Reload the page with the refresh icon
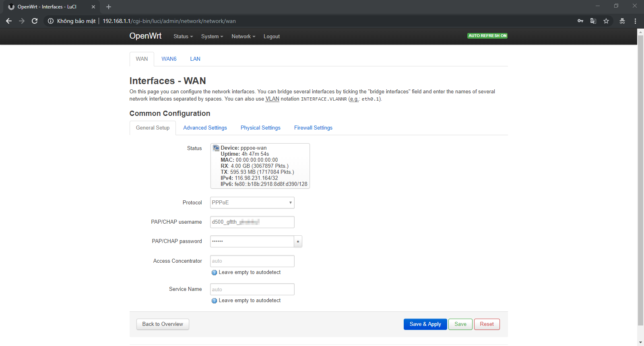This screenshot has width=644, height=346. click(x=35, y=21)
